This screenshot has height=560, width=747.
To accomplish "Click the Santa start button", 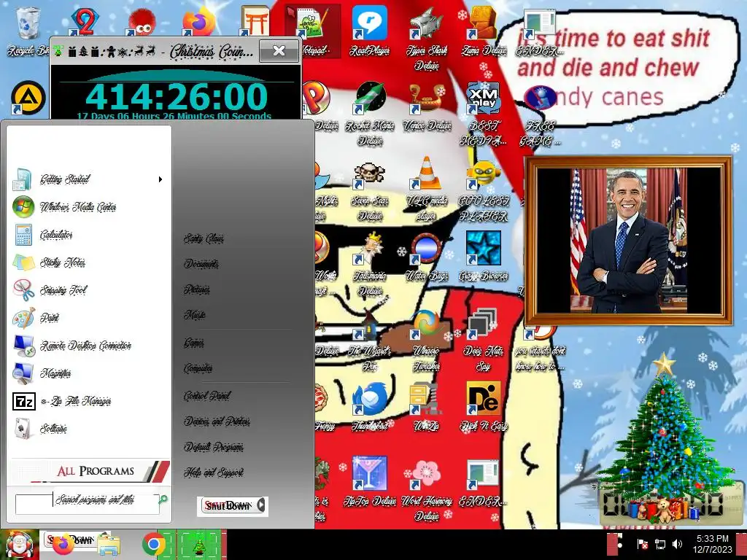I will pyautogui.click(x=19, y=545).
